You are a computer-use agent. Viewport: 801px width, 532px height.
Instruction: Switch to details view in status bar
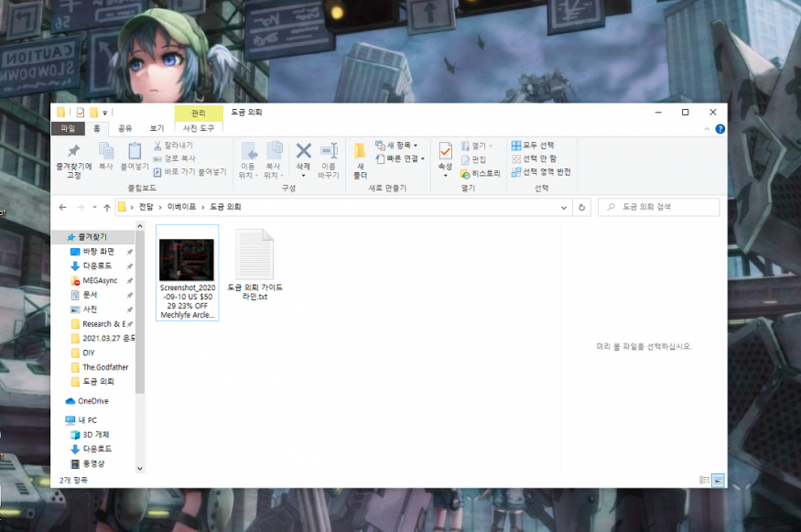click(704, 480)
